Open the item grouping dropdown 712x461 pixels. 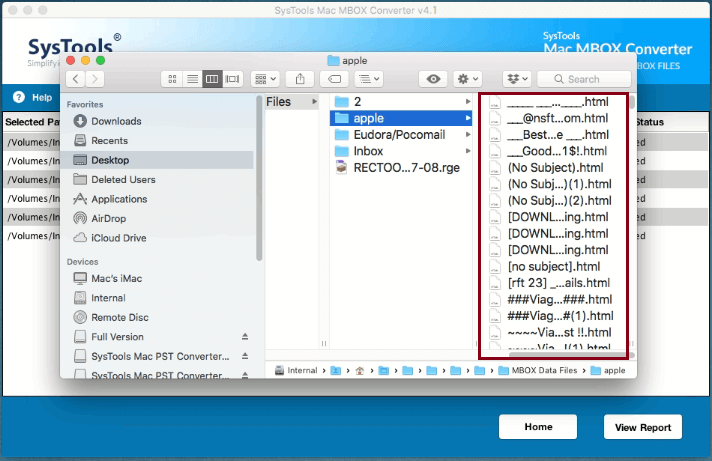[265, 79]
